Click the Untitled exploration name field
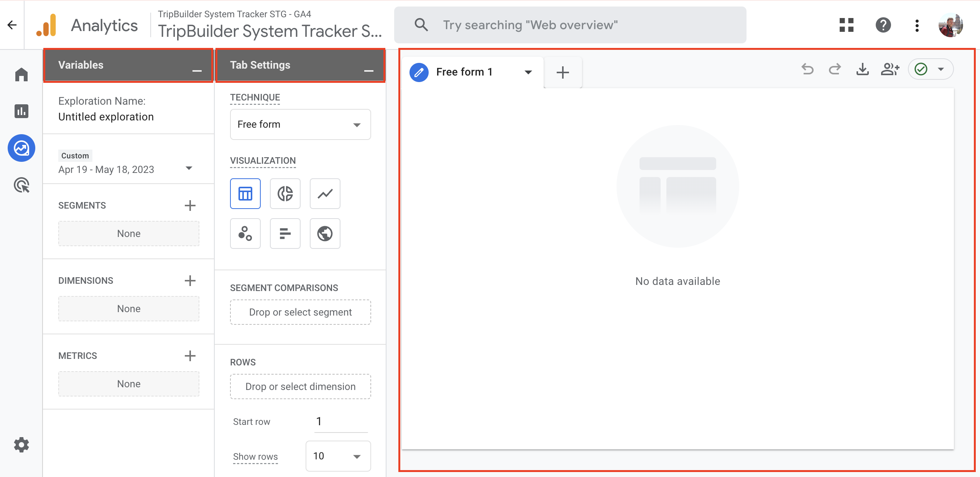Viewport: 980px width, 477px height. (x=106, y=117)
